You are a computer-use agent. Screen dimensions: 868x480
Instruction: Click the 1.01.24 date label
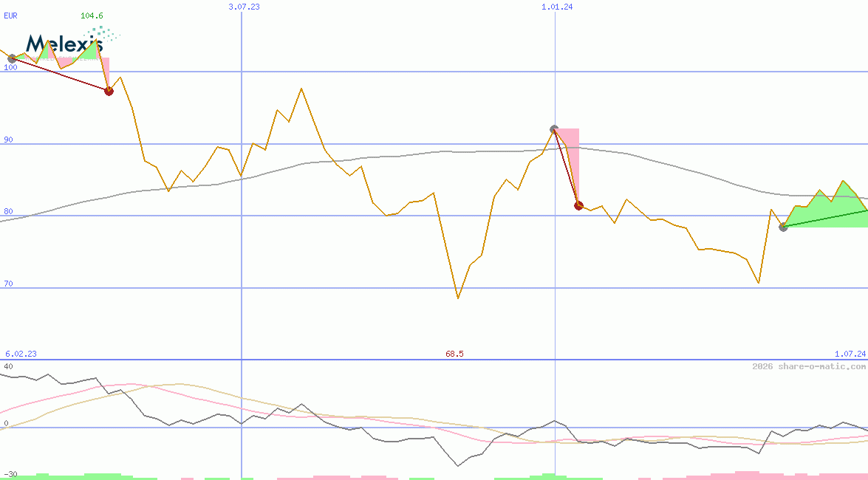tap(557, 6)
